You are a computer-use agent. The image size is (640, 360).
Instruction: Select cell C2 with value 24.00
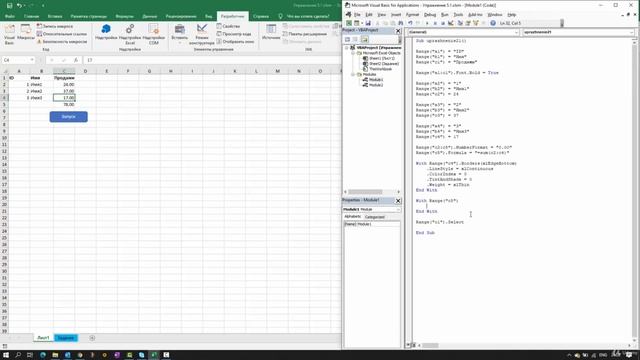coord(64,84)
